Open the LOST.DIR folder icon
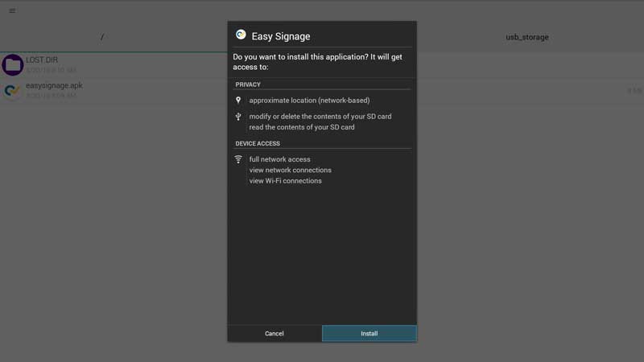Viewport: 644px width, 362px height. tap(12, 65)
